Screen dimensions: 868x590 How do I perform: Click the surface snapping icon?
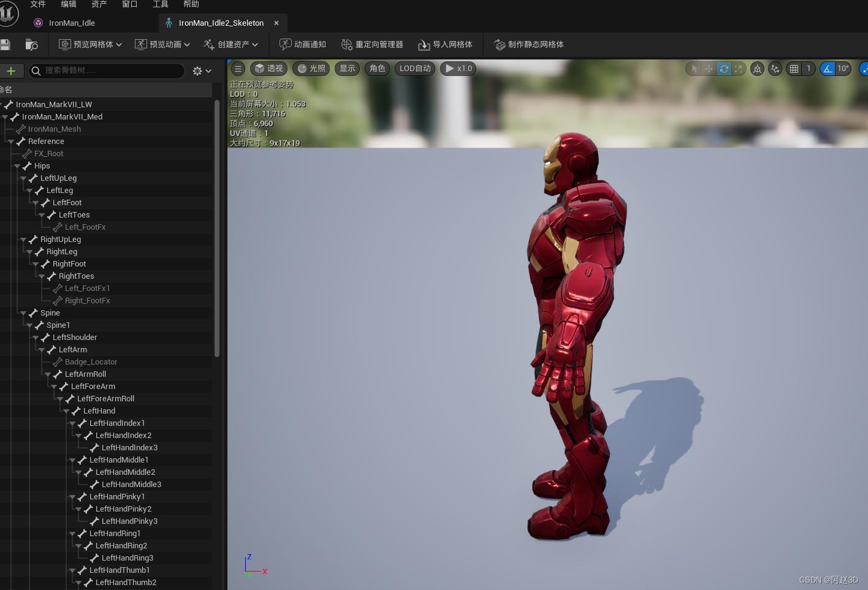click(775, 69)
